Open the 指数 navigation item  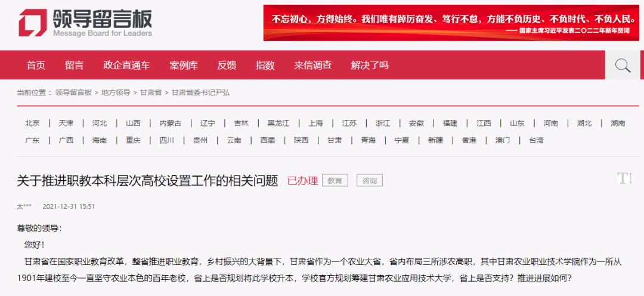coord(265,66)
